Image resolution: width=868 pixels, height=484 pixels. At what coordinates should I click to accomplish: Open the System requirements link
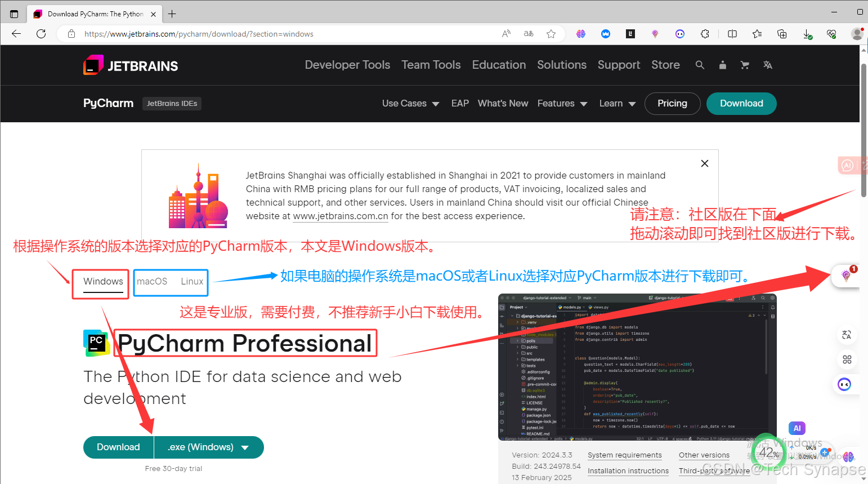(625, 455)
